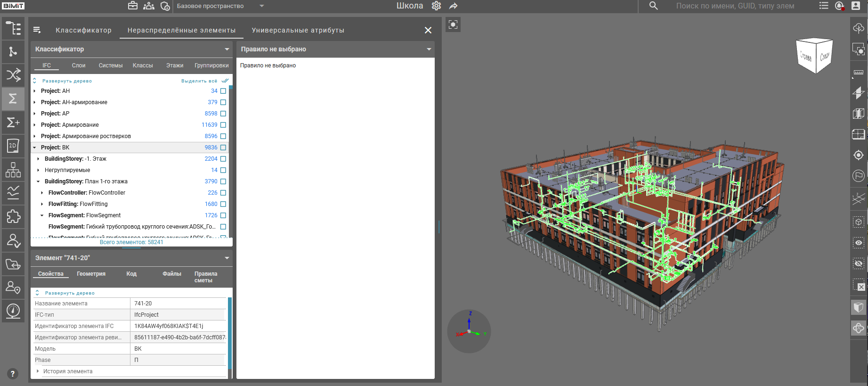Open the help question mark button

coord(13,374)
